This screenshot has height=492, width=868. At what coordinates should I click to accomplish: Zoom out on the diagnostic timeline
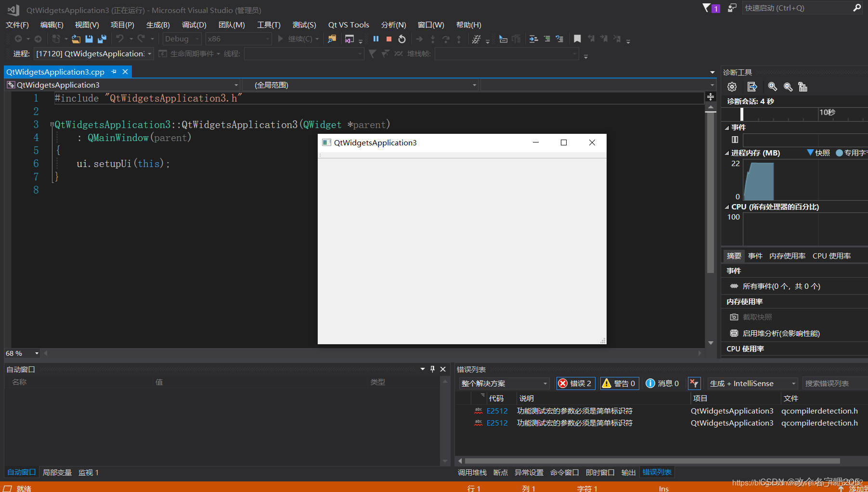click(788, 87)
